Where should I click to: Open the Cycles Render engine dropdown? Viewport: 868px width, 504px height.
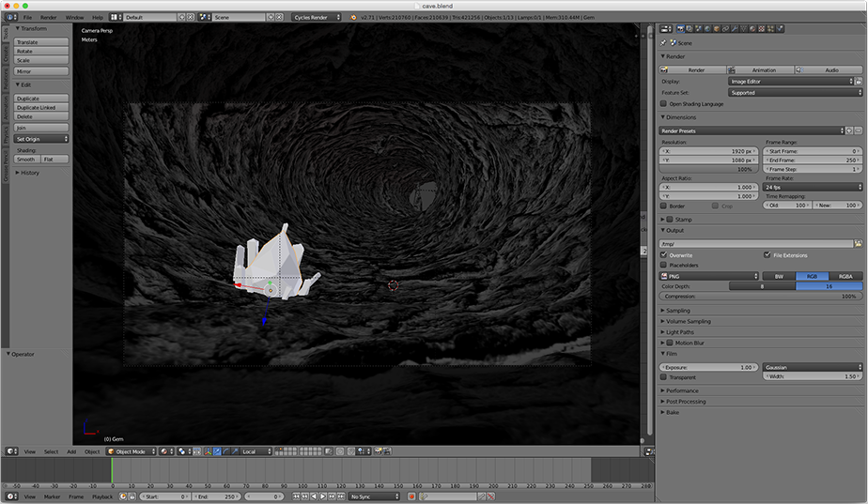(316, 17)
